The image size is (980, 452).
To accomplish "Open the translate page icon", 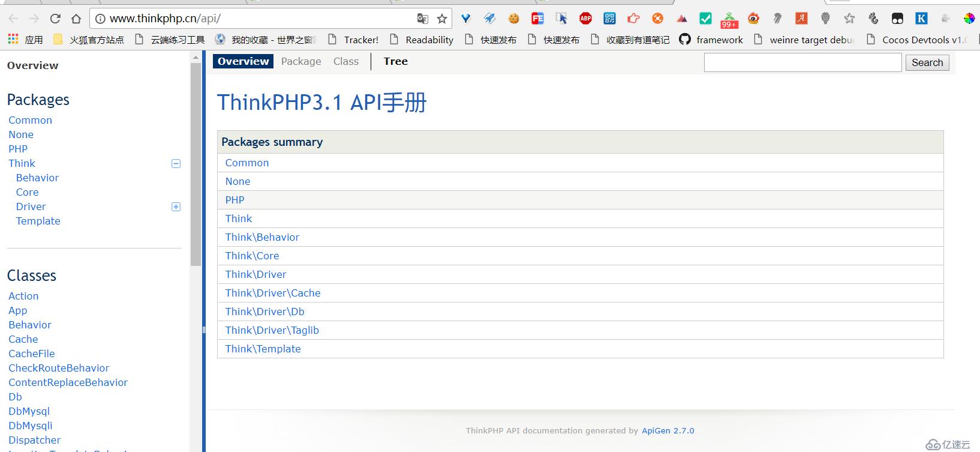I will click(x=423, y=19).
